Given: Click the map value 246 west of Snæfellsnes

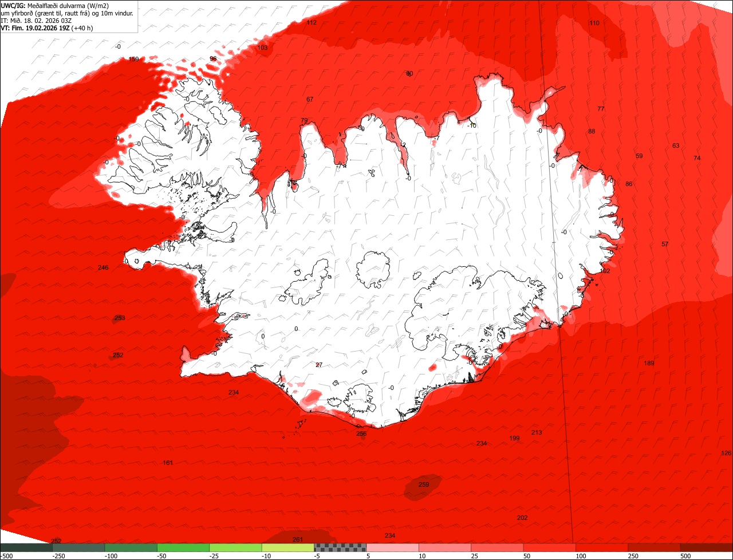Looking at the screenshot, I should pos(103,267).
